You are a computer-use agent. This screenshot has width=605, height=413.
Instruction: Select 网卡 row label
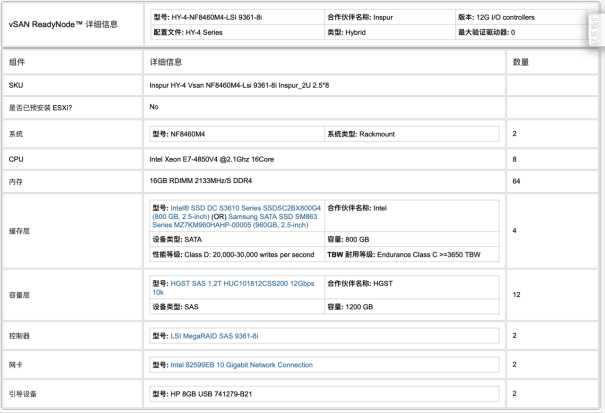pyautogui.click(x=16, y=365)
